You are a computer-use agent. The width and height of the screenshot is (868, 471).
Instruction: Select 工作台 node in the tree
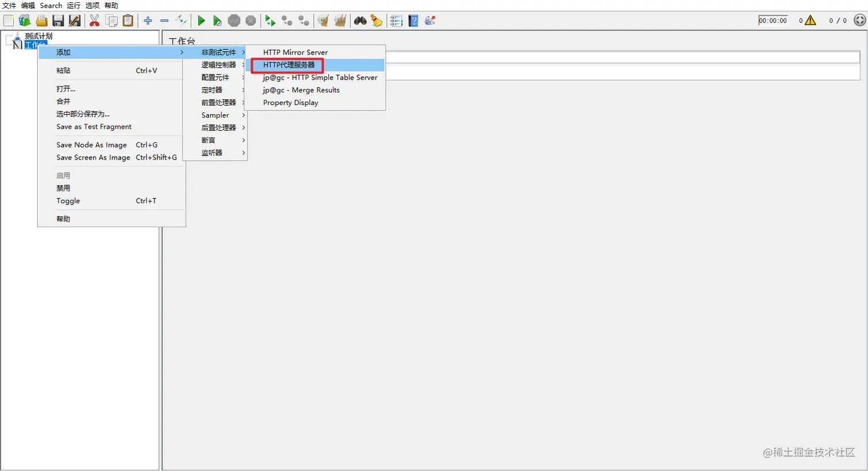35,45
